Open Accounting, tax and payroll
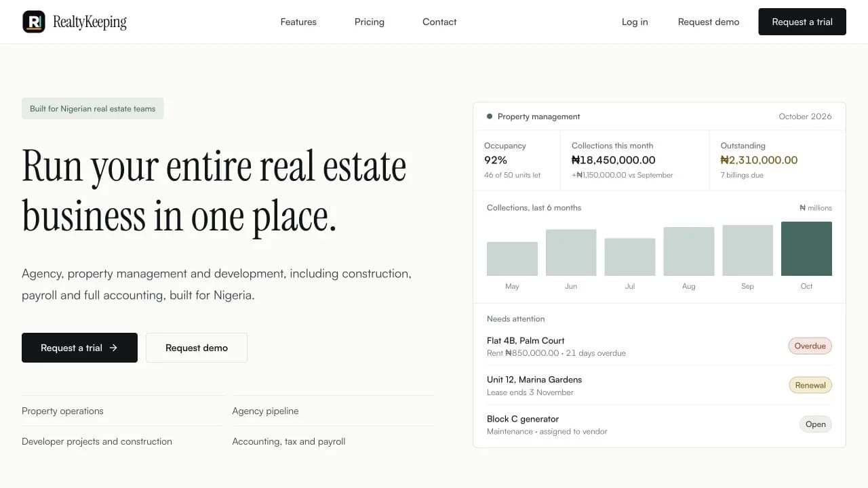The width and height of the screenshot is (868, 488). 289,442
